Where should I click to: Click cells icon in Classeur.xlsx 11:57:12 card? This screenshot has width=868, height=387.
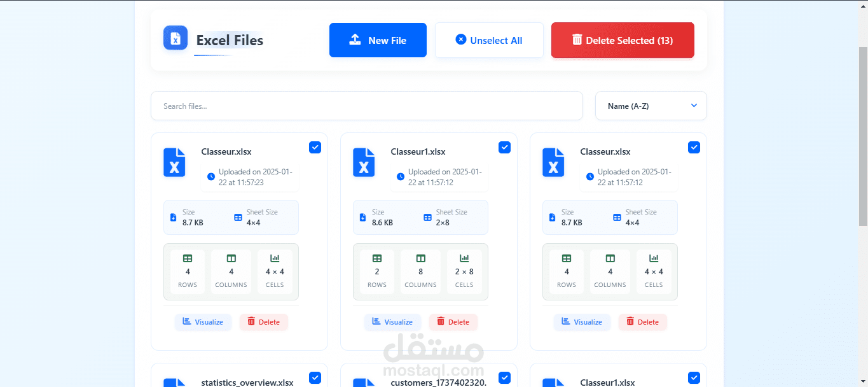[x=654, y=258]
